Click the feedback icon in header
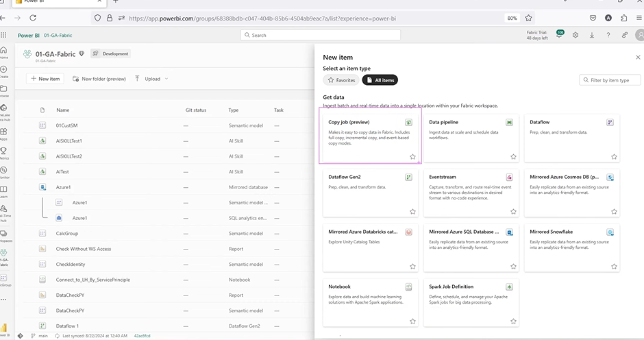 click(x=625, y=35)
